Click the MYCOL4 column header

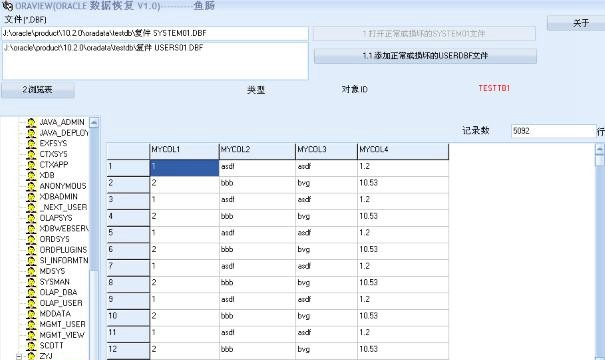click(403, 151)
